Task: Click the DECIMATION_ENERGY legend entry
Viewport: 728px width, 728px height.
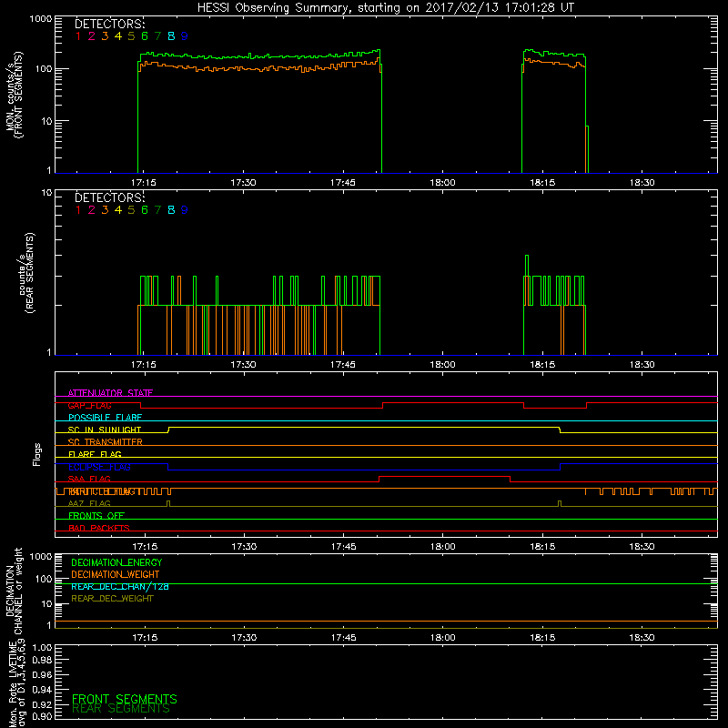Action: pos(116,562)
